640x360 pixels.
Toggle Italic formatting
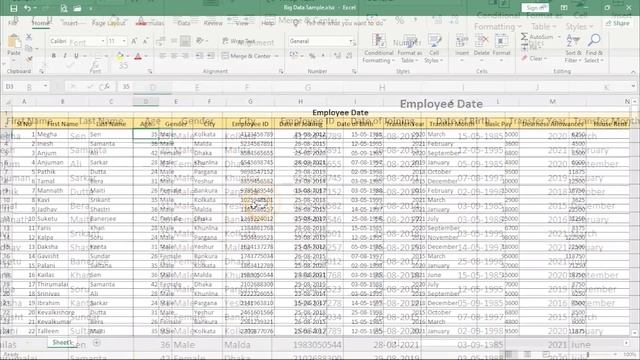pos(65,56)
